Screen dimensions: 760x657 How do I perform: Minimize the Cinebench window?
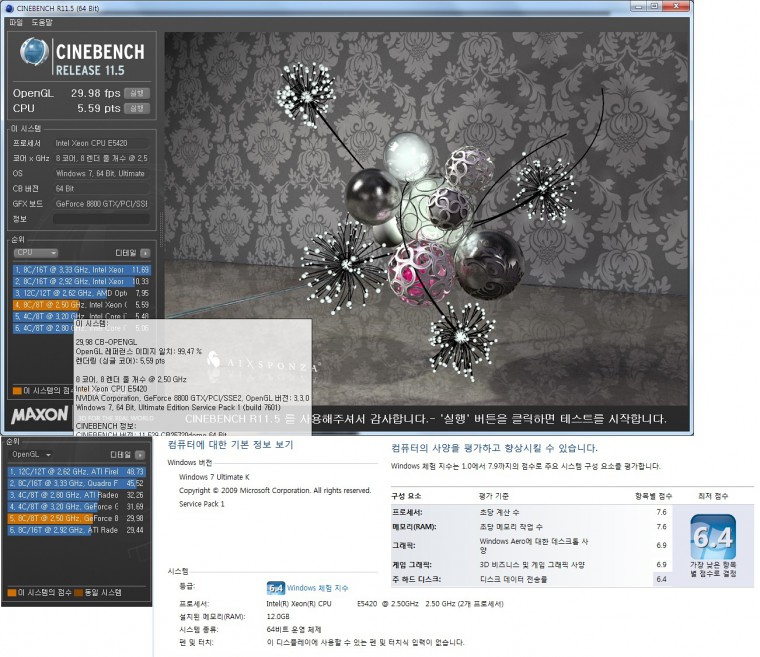pos(638,6)
